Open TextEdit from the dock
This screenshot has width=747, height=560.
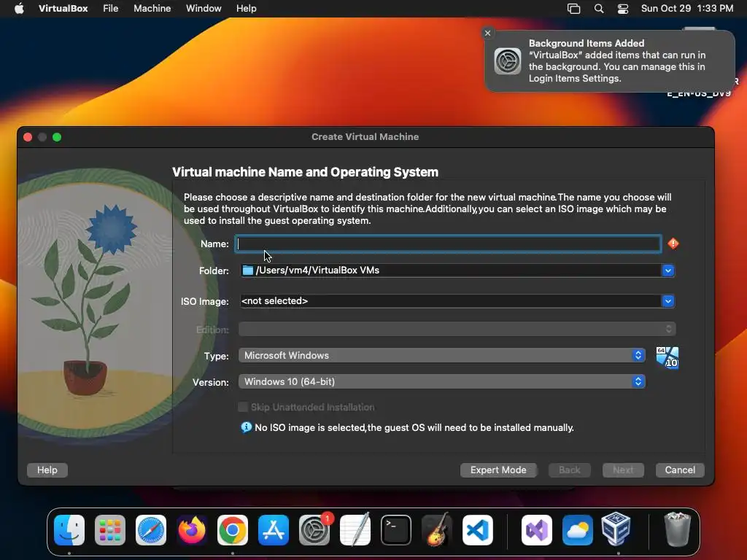[355, 530]
